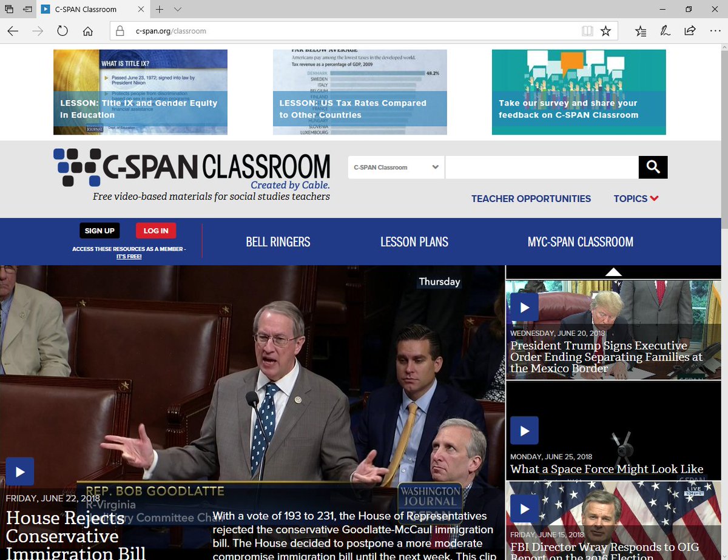728x560 pixels.
Task: Click the magnifier search button
Action: coord(653,167)
